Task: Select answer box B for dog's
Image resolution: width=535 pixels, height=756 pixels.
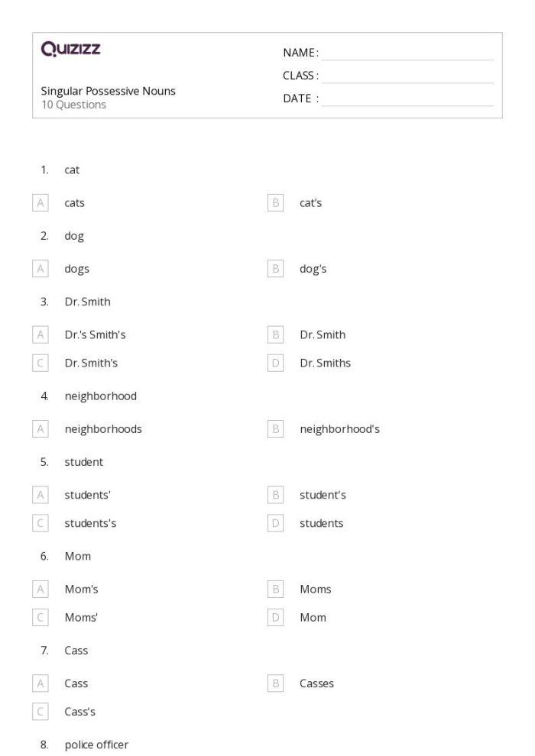Action: 276,269
